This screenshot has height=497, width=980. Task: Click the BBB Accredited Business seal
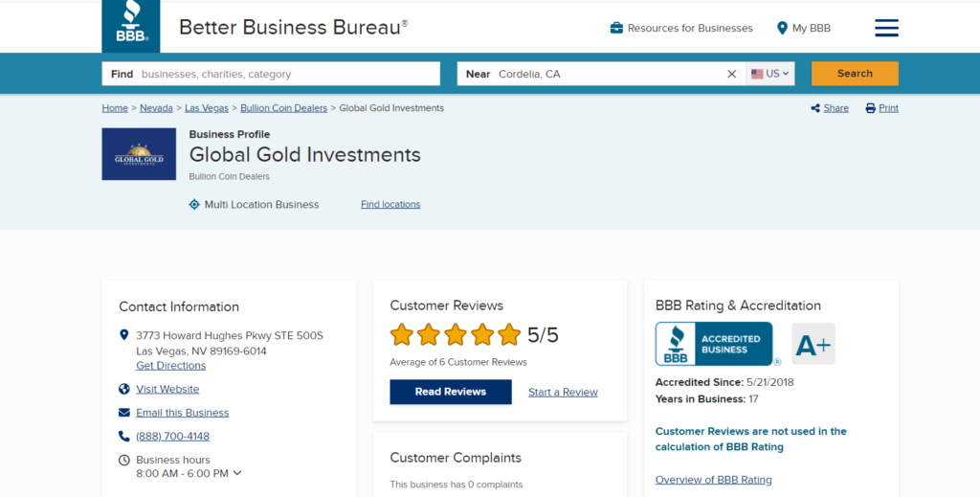pos(714,344)
